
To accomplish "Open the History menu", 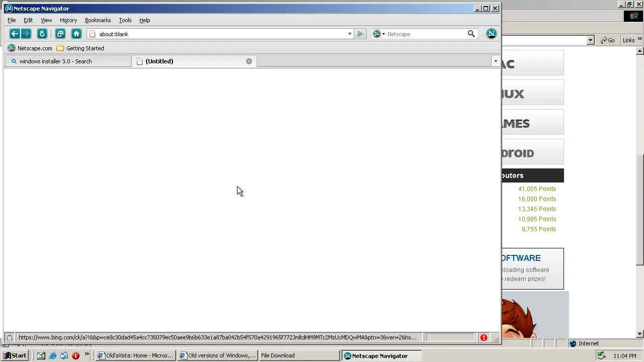I will tap(68, 20).
